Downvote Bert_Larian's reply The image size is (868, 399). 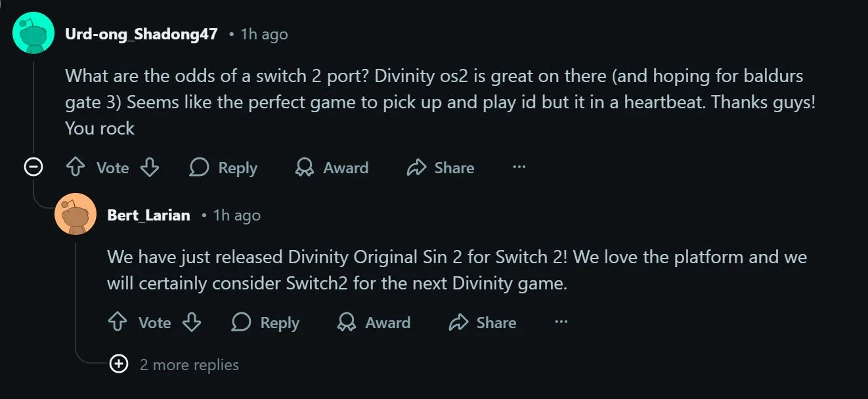(192, 322)
